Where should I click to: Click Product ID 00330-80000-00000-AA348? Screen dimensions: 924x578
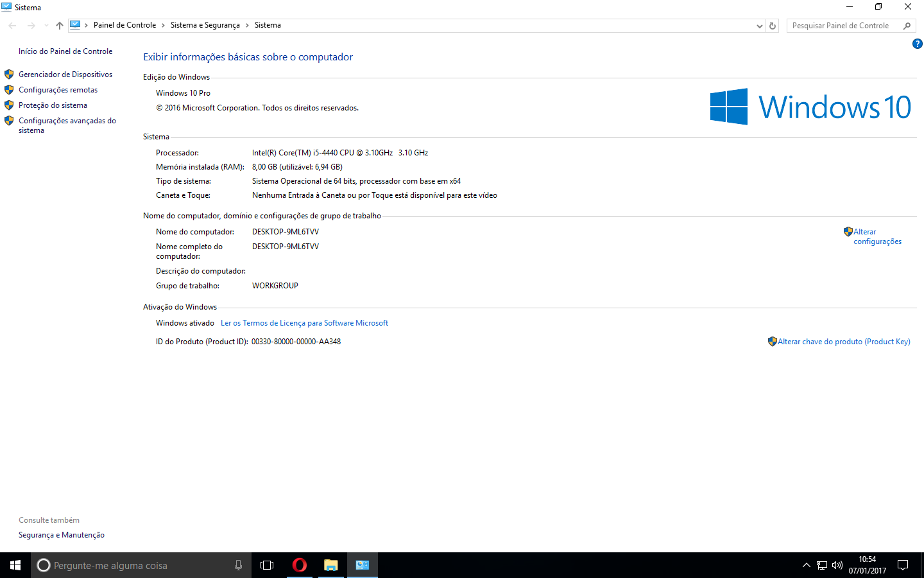tap(296, 342)
